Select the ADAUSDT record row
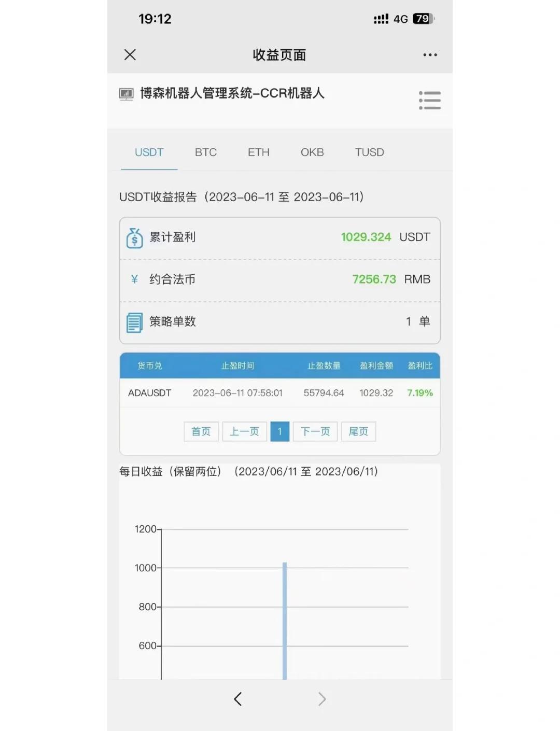The width and height of the screenshot is (560, 731). coord(280,392)
